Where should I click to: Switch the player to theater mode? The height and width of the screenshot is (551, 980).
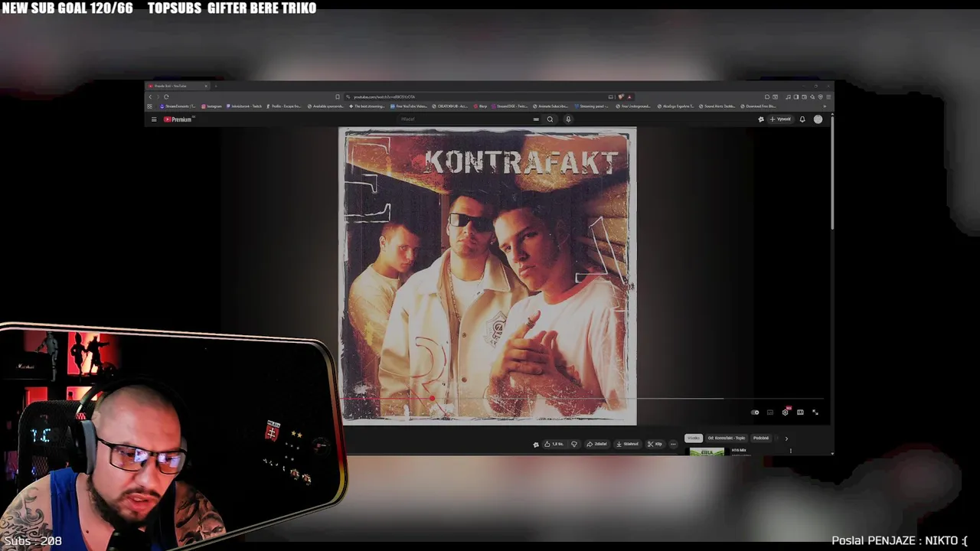point(800,412)
